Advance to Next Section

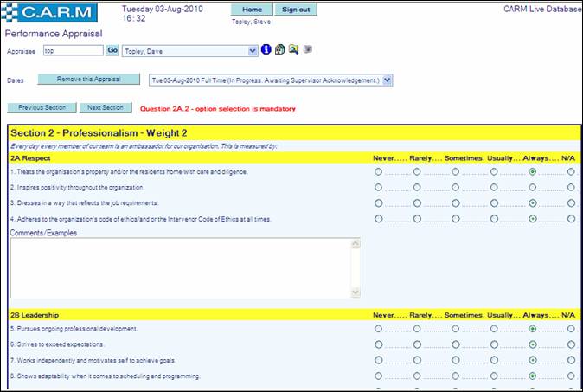tap(106, 108)
